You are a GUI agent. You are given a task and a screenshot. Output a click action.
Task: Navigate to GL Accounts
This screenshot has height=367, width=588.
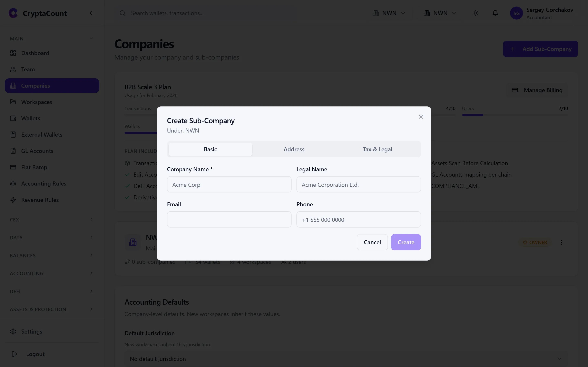[x=37, y=151]
